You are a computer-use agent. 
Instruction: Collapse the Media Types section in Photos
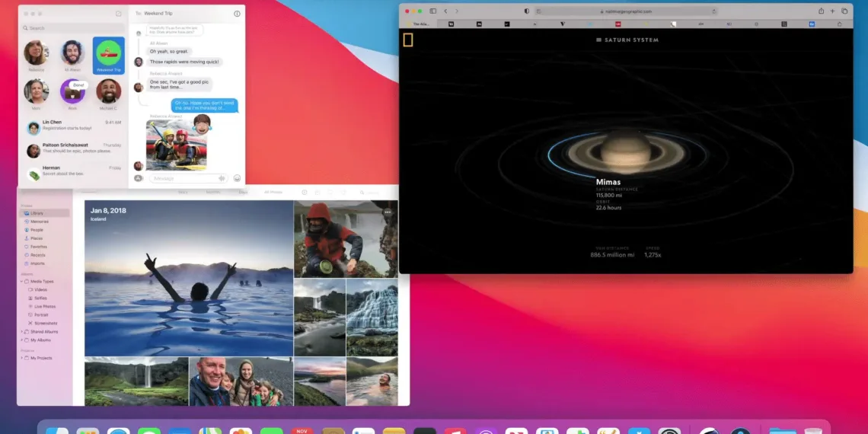pyautogui.click(x=22, y=281)
